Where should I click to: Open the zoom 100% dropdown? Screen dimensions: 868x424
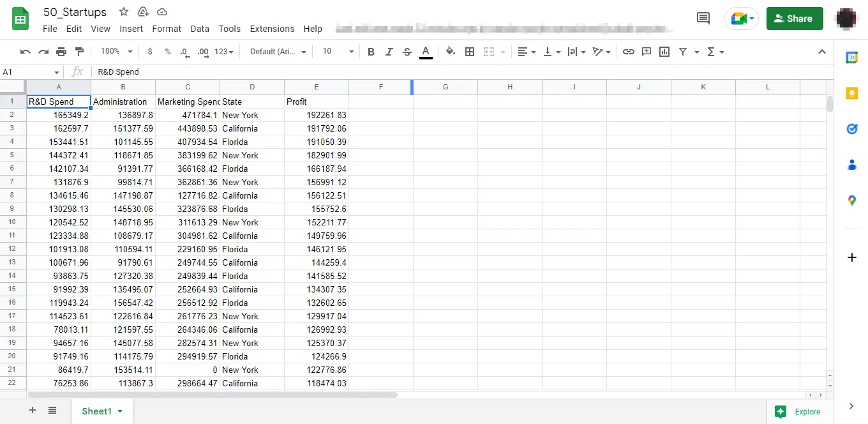pyautogui.click(x=116, y=52)
